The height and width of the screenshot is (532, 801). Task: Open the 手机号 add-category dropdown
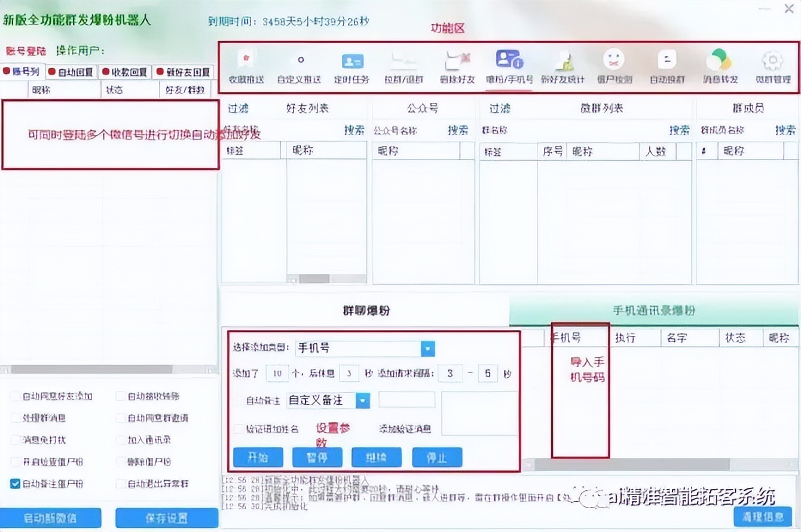point(427,348)
